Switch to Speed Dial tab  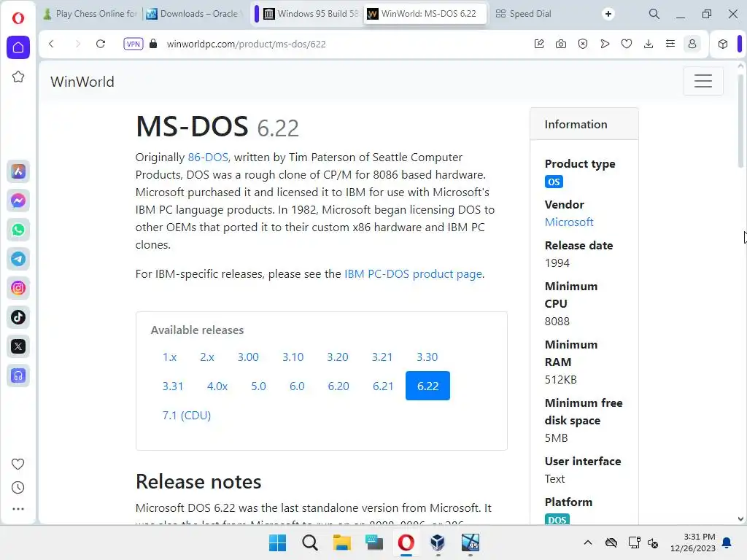(x=523, y=14)
